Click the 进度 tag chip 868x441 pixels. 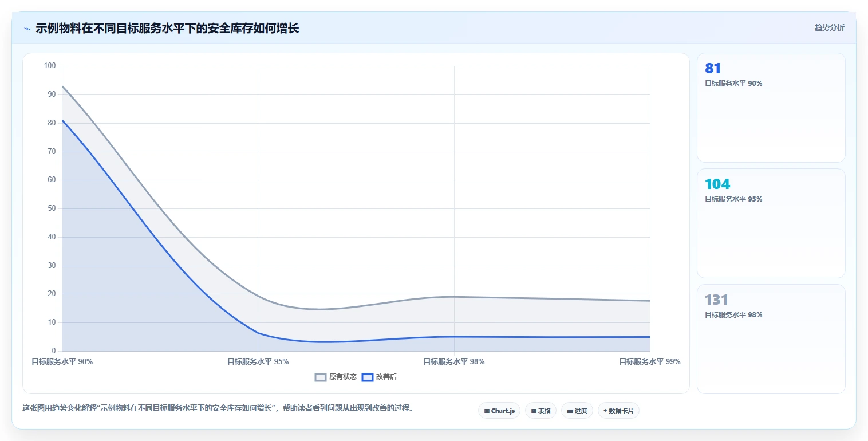click(x=577, y=411)
